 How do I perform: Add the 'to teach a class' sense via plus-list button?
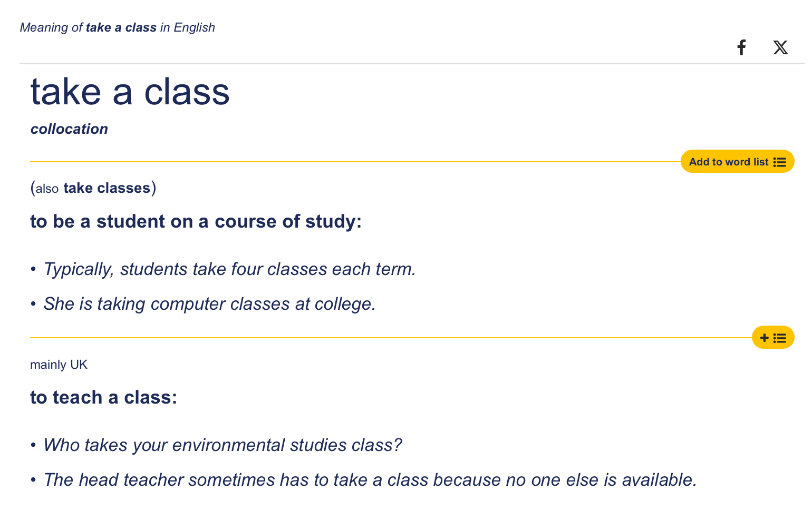772,338
